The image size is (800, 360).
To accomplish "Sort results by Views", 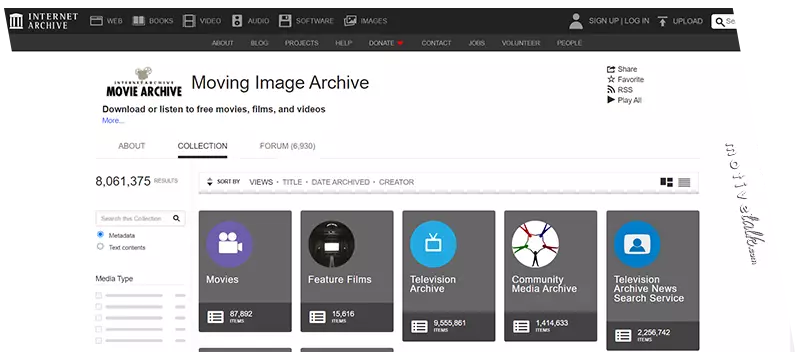I will click(261, 182).
